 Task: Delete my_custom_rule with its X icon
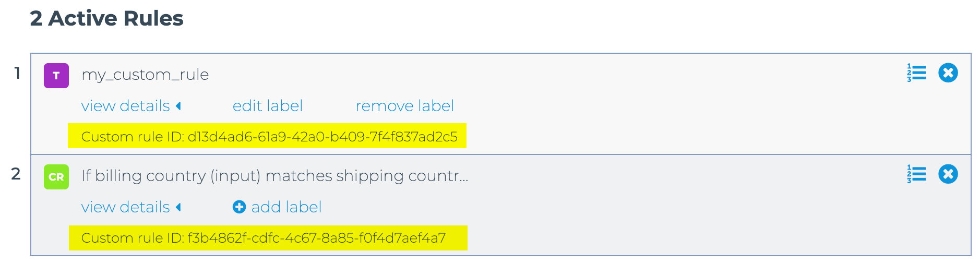click(948, 73)
